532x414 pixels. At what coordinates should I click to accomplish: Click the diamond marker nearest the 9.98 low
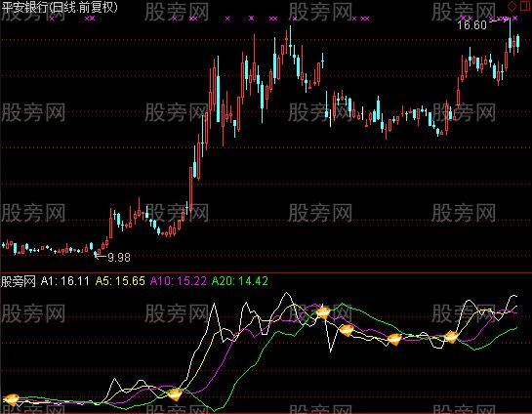[175, 394]
